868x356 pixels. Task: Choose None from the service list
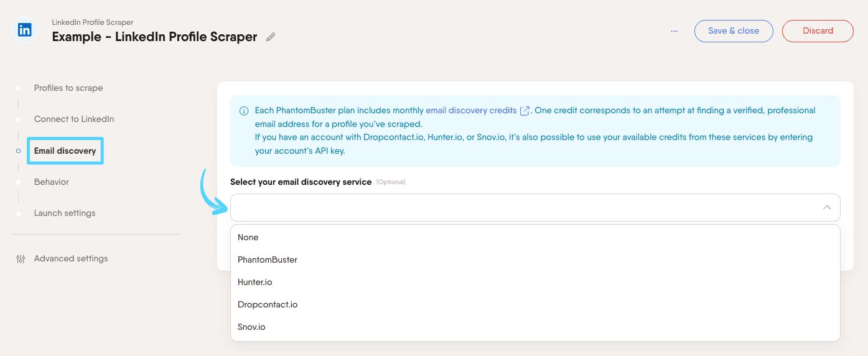point(535,237)
